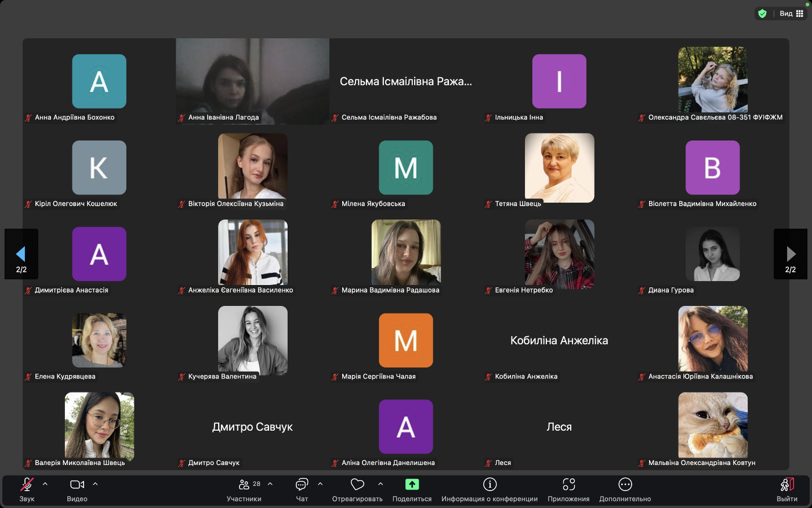The image size is (812, 508).
Task: Open Информация о конференции info icon
Action: click(x=490, y=484)
